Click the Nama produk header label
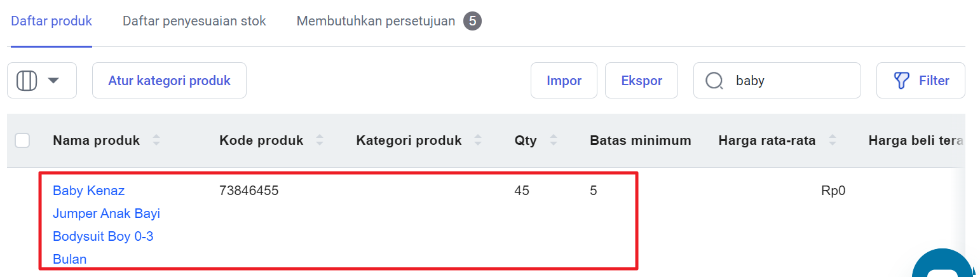The height and width of the screenshot is (277, 980). click(96, 140)
